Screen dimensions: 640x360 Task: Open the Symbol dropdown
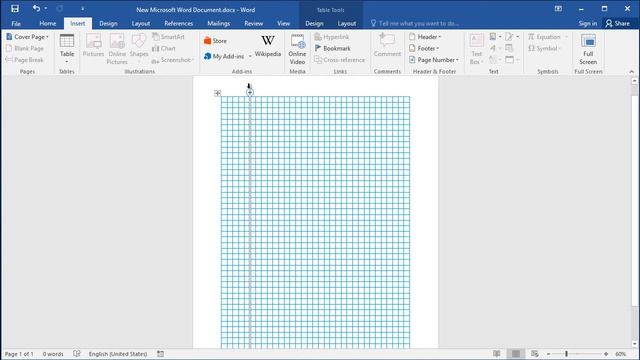point(544,48)
